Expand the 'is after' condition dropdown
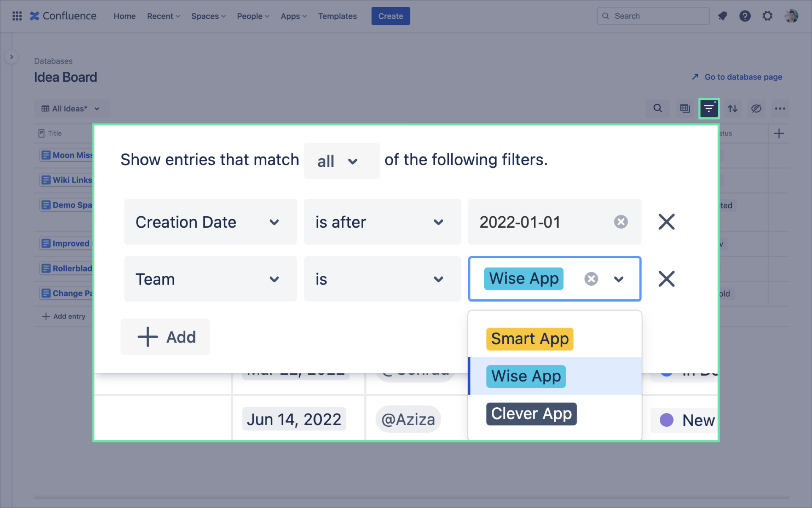 point(382,222)
